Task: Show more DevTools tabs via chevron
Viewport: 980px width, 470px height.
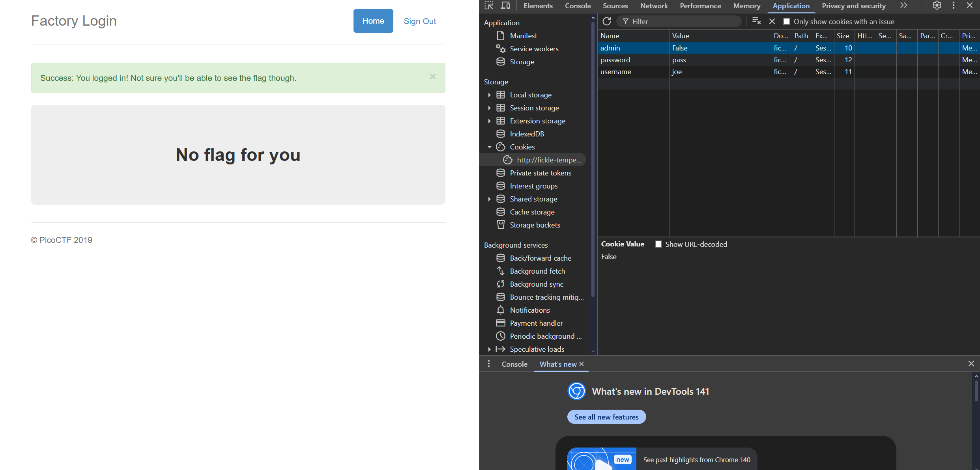Action: (x=904, y=6)
